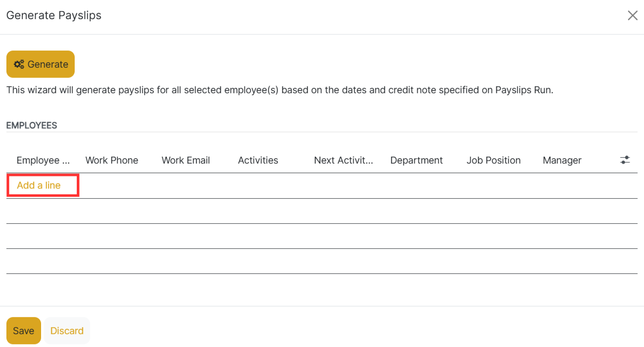Click the wizard description text
Viewport: 644px width, 347px height.
280,90
